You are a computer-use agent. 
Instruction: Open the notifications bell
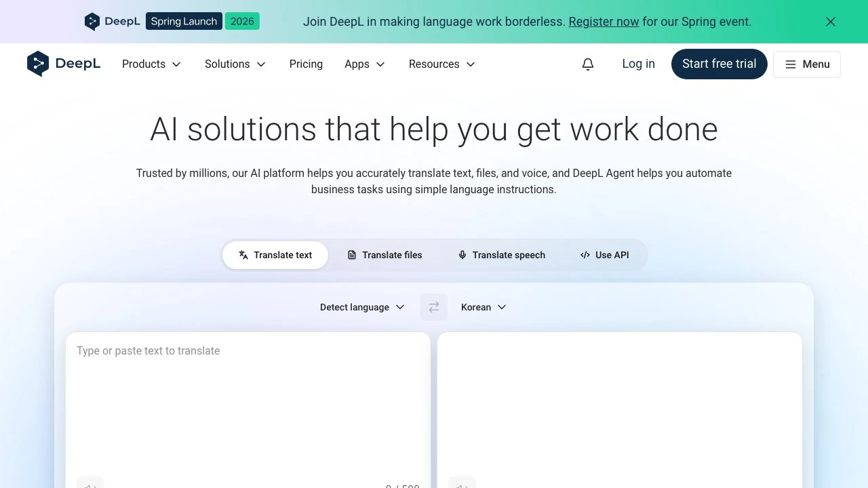click(x=588, y=64)
